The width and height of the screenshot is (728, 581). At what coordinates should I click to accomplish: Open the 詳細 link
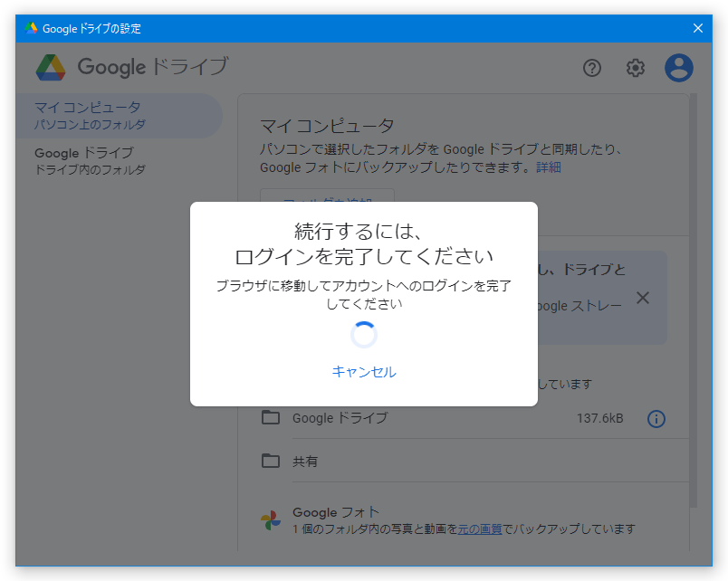pyautogui.click(x=549, y=167)
